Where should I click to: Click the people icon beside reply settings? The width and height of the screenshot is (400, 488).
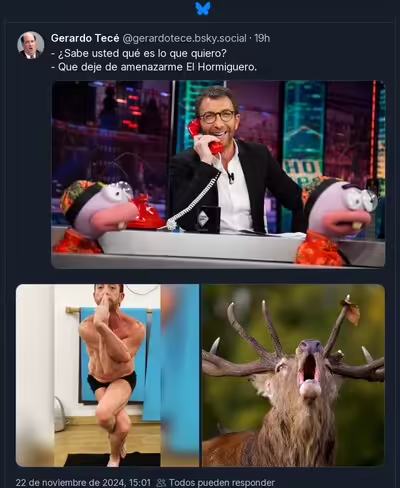point(161,482)
